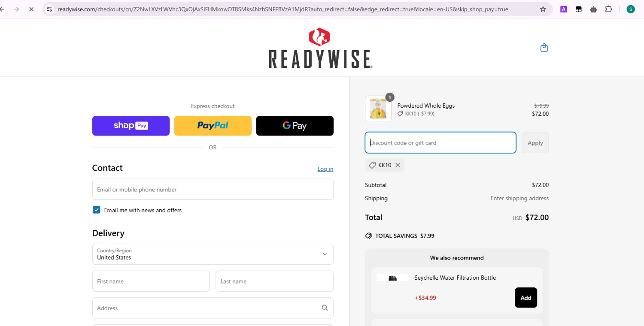Click the KK10 discount tag
This screenshot has height=326, width=644.
[x=385, y=165]
